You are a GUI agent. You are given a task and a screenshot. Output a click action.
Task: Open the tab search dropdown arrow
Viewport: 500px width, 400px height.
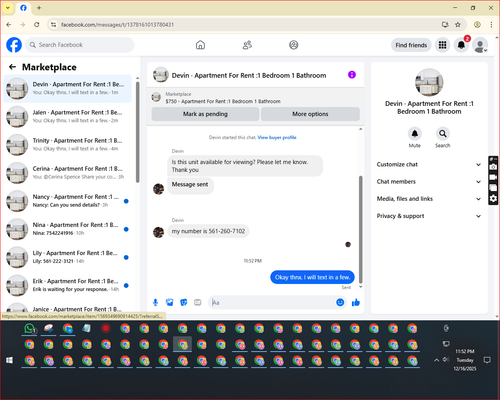[x=8, y=8]
